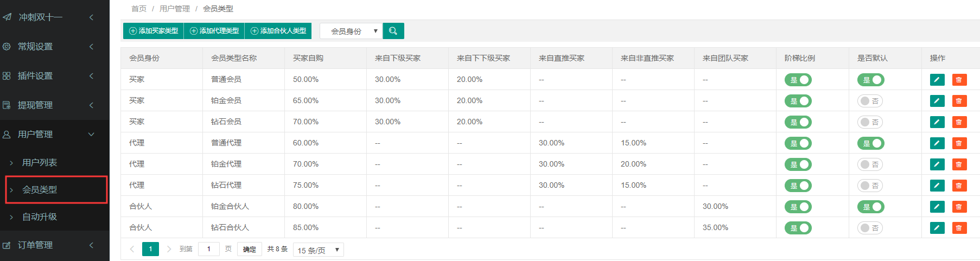Click the page number input field
The width and height of the screenshot is (980, 261).
[x=209, y=249]
